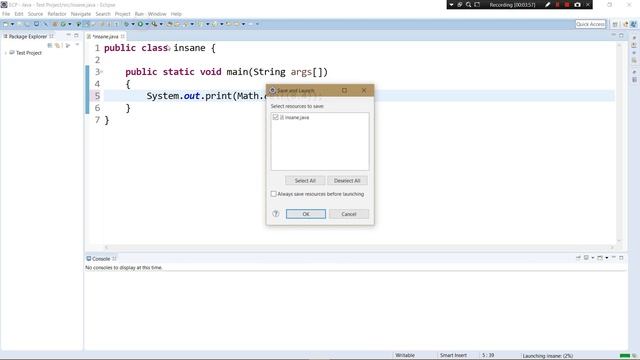The height and width of the screenshot is (360, 640).
Task: Switch to the insane.java editor tab
Action: pyautogui.click(x=105, y=36)
